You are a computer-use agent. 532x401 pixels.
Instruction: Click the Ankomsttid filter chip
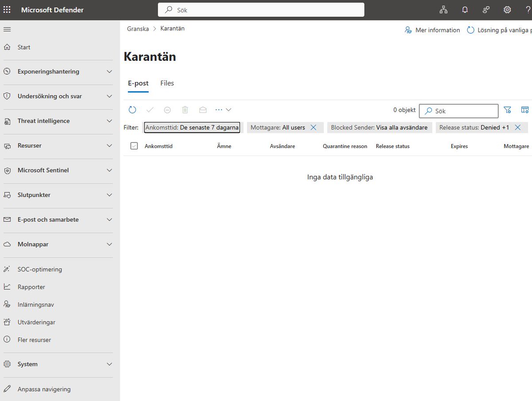click(192, 128)
